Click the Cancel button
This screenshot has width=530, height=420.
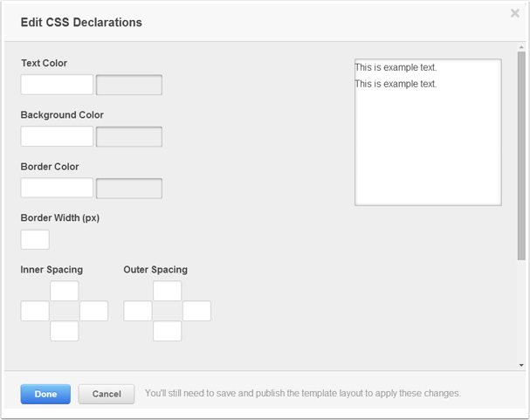(107, 394)
